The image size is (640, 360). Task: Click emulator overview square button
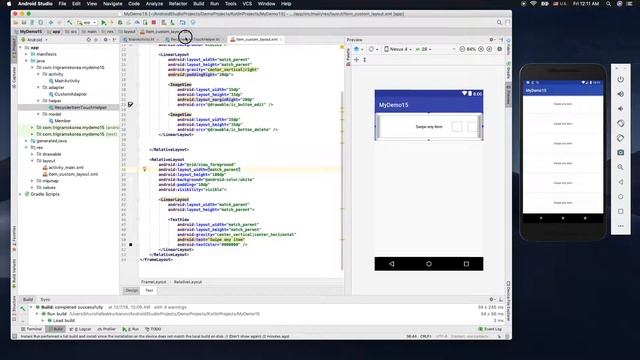pos(620,211)
